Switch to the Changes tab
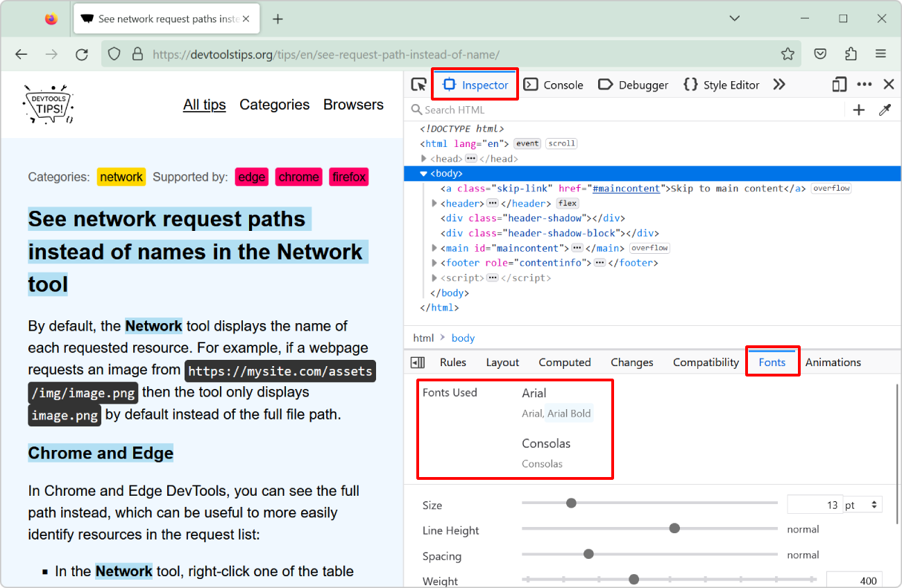The image size is (902, 588). pyautogui.click(x=632, y=362)
